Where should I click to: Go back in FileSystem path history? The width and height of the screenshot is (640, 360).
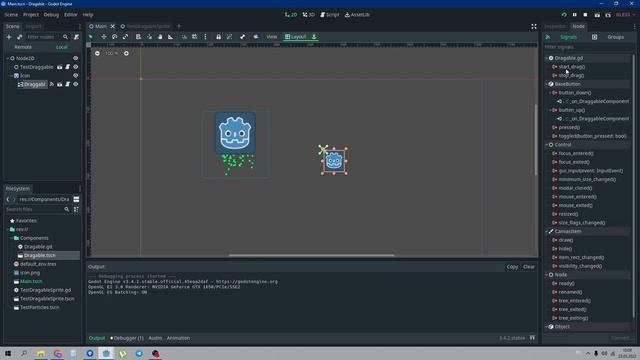(x=8, y=199)
